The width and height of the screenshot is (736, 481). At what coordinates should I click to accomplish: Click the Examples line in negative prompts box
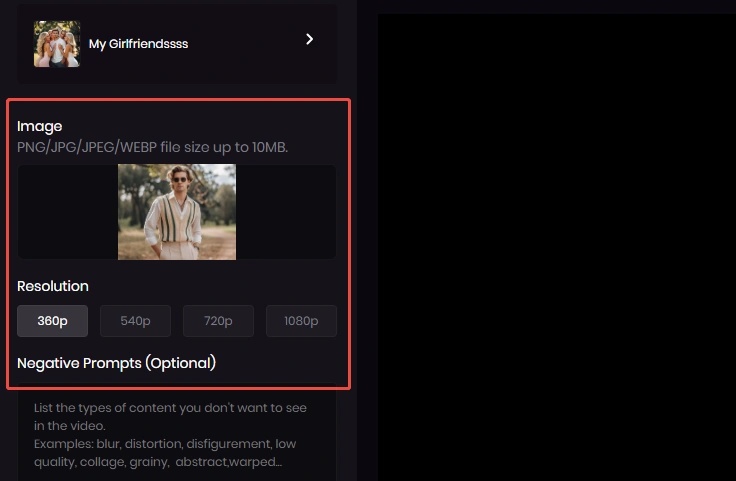pos(165,443)
